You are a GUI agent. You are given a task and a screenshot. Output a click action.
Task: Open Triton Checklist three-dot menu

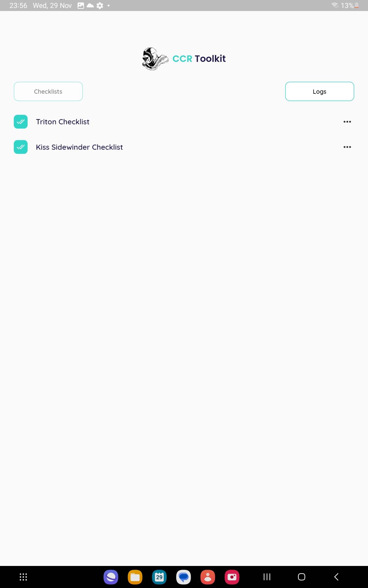pos(347,122)
